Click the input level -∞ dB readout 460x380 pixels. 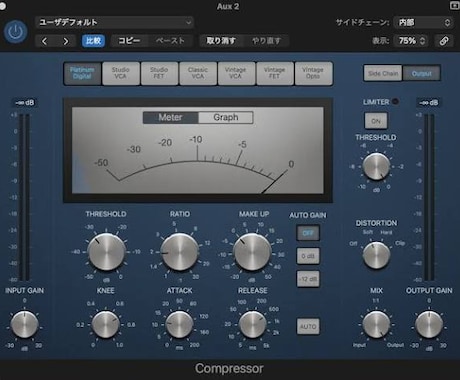click(x=25, y=103)
